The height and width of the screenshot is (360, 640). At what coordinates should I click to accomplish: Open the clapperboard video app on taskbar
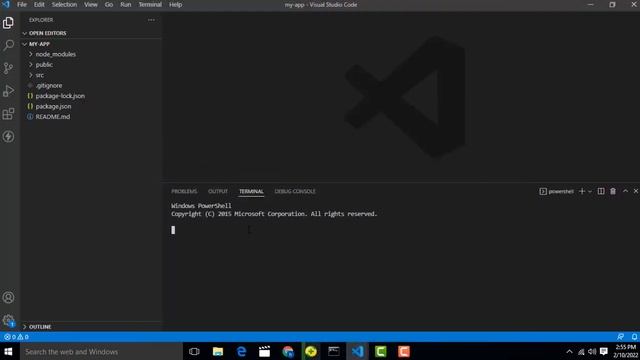click(x=264, y=351)
